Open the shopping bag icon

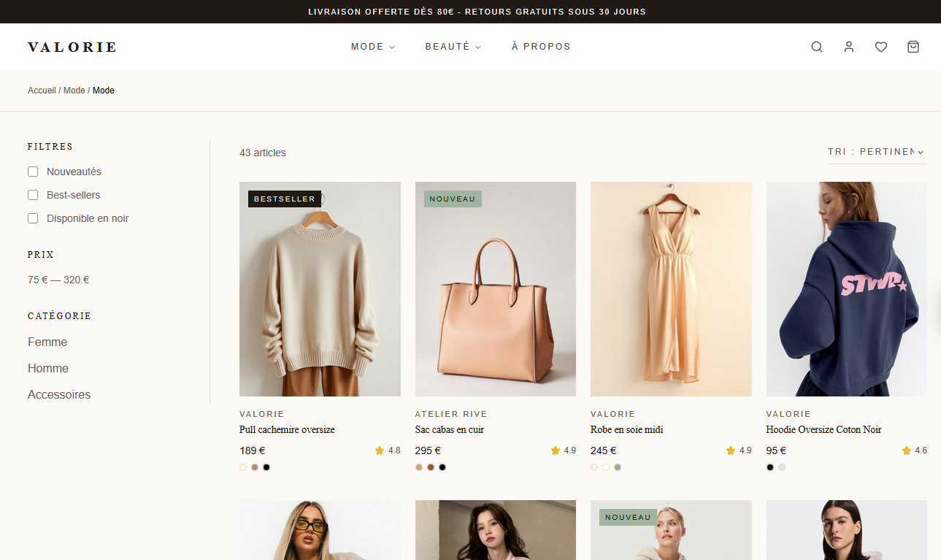tap(913, 47)
